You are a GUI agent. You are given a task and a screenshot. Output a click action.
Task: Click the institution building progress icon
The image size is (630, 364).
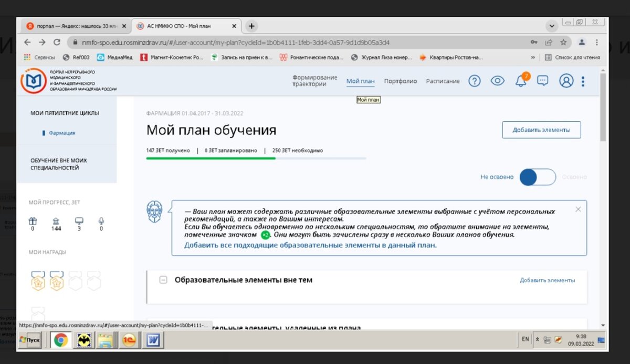[56, 221]
